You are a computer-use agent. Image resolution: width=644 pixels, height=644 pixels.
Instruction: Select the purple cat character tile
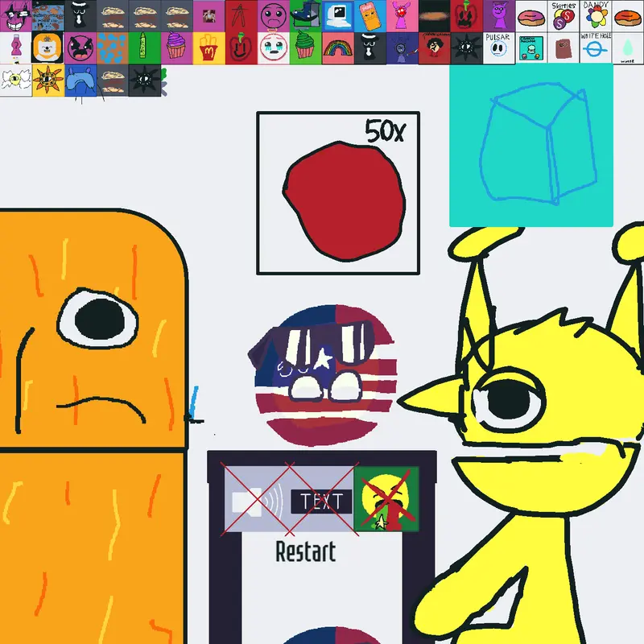(498, 16)
